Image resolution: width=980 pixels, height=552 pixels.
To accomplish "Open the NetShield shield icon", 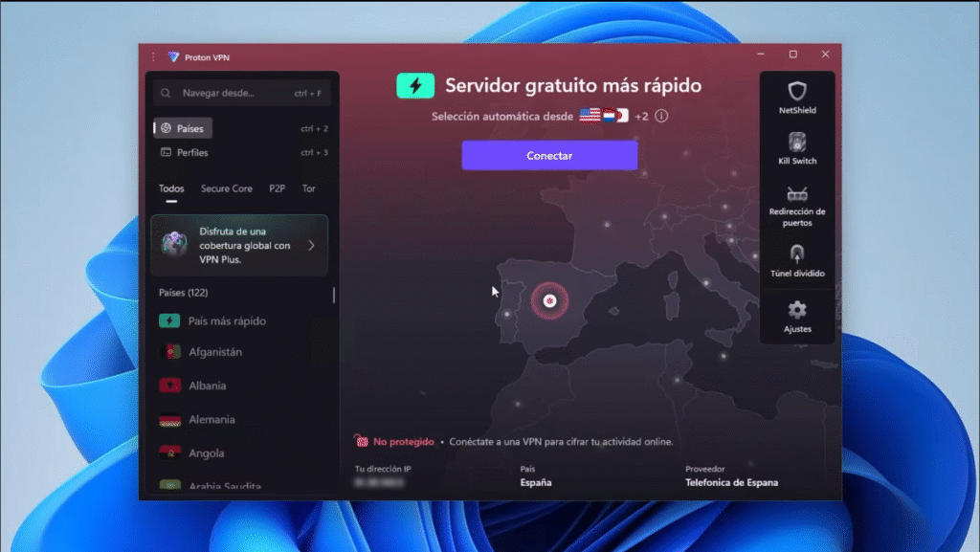I will point(797,91).
